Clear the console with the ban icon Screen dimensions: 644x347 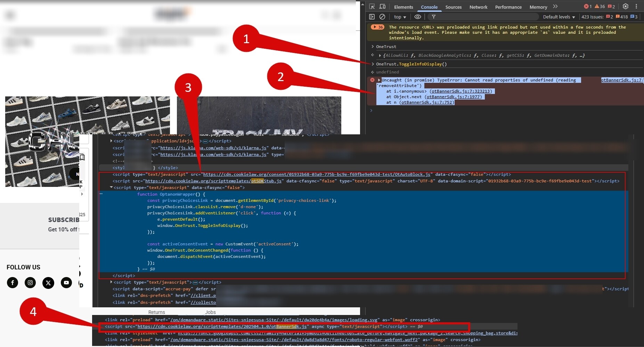coord(382,17)
